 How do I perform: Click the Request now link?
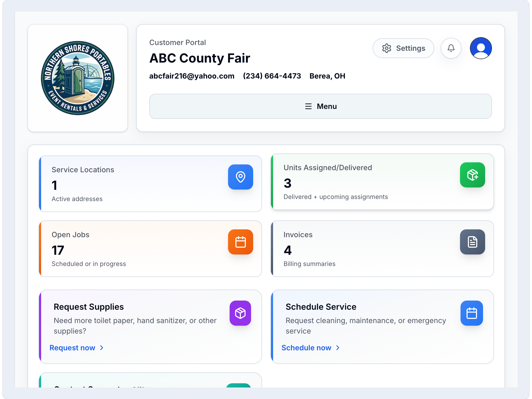(72, 348)
